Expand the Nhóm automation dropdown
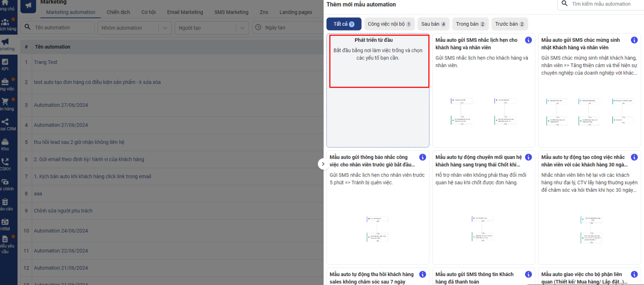The width and height of the screenshot is (644, 285). pos(165,28)
